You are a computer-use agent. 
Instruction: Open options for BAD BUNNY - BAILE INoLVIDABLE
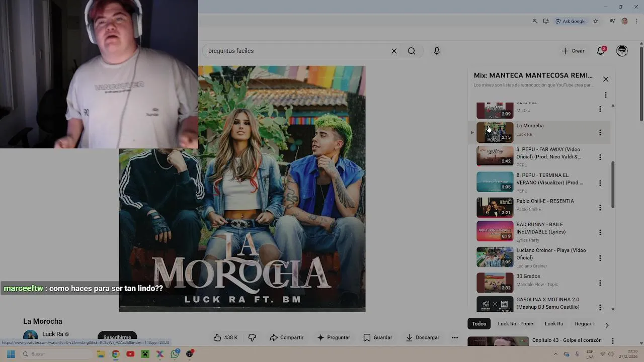600,233
